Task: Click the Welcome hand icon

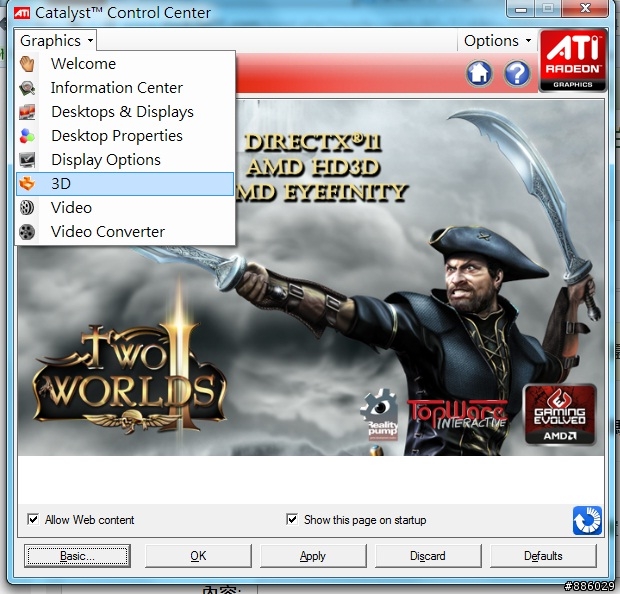Action: [x=27, y=64]
